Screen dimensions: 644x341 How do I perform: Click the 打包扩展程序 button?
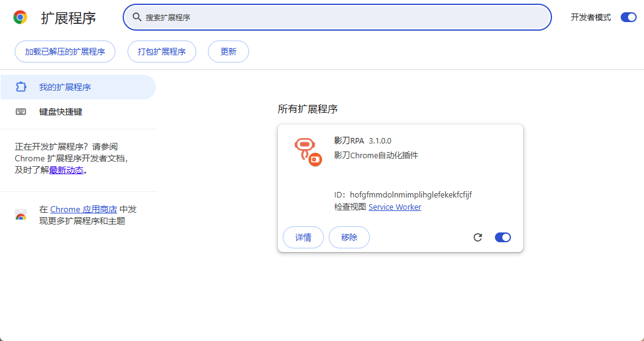(x=162, y=52)
